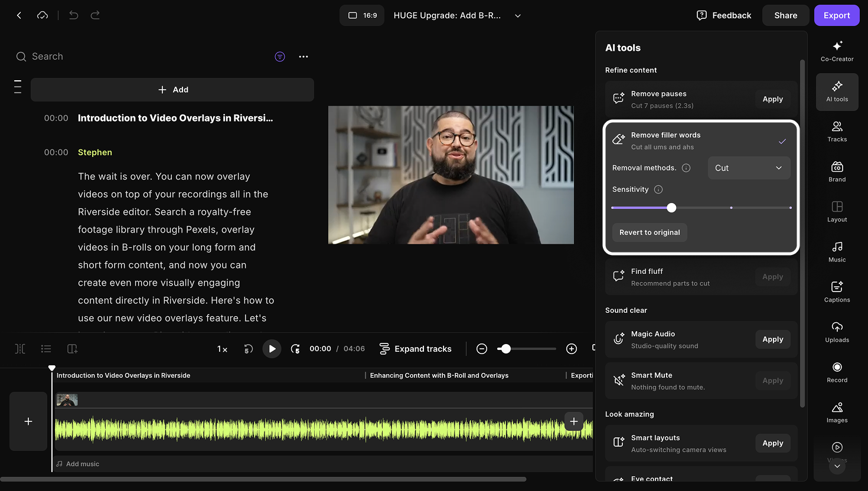Click the timeline playhead marker

(x=52, y=368)
